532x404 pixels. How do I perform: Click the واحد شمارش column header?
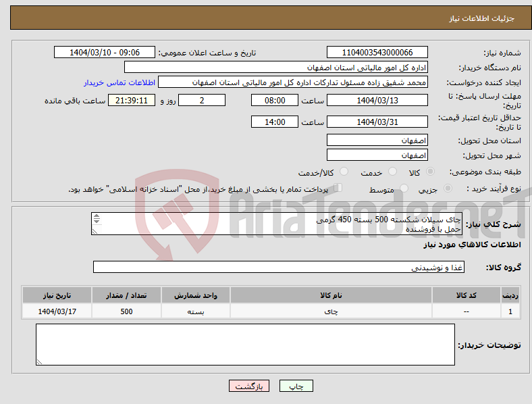196,295
